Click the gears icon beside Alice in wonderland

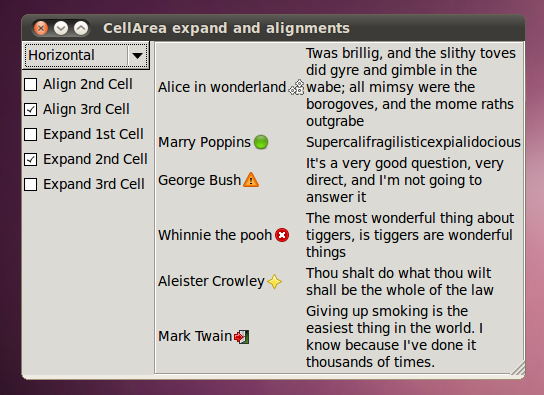click(297, 87)
